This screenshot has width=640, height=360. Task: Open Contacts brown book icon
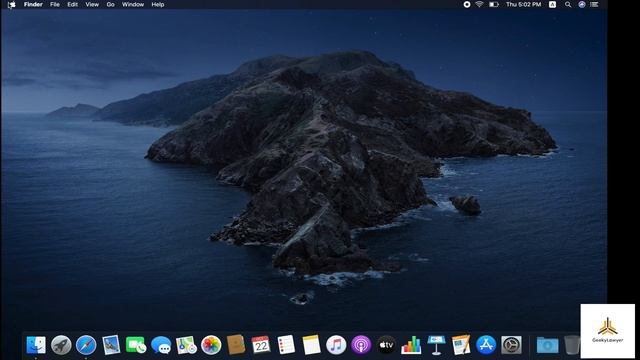point(236,345)
